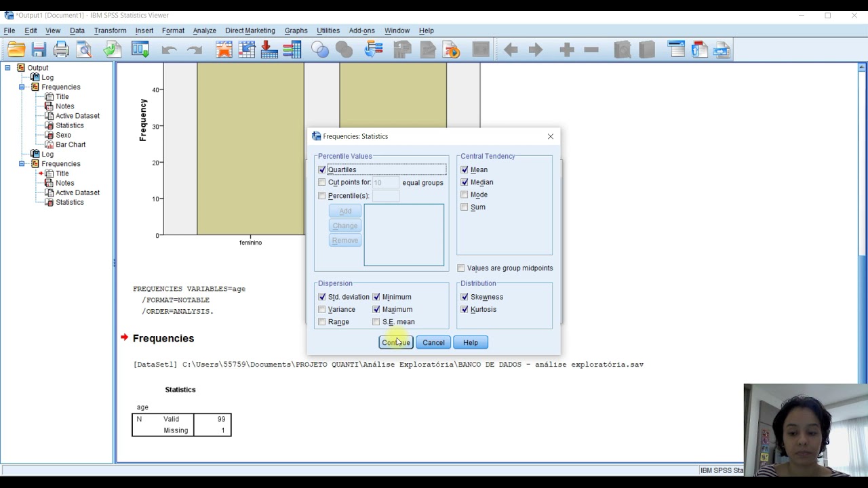The height and width of the screenshot is (488, 868).
Task: Open Print Preview from the toolbar
Action: [x=84, y=49]
